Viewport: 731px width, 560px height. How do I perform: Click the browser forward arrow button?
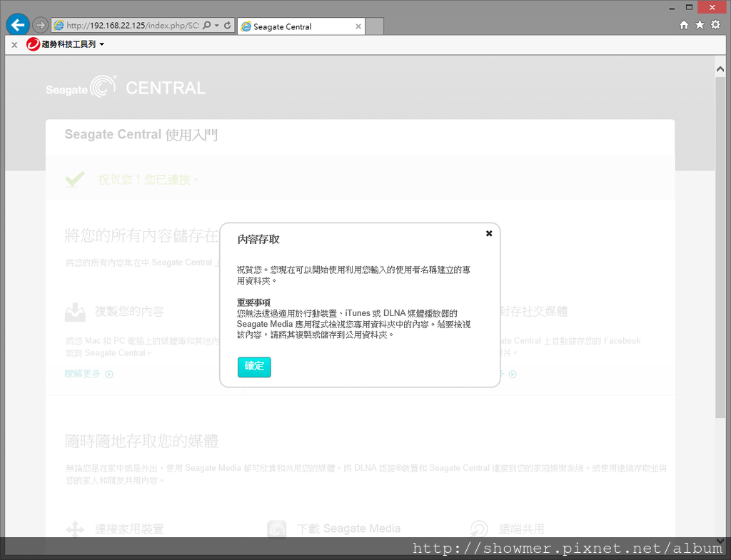coord(41,25)
